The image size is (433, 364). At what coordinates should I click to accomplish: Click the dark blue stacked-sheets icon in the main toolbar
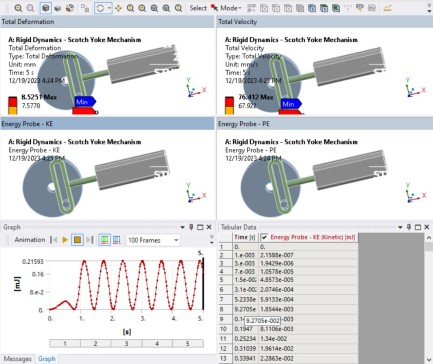point(312,8)
